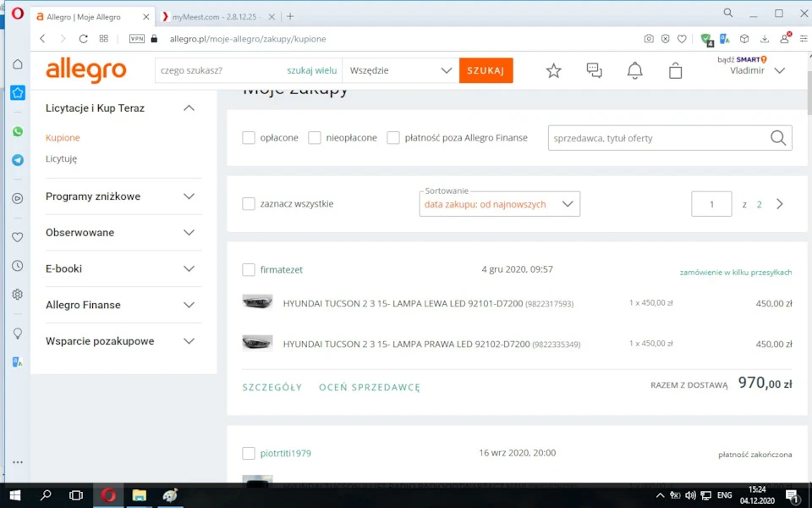Expand the Obserwowane section
Image resolution: width=812 pixels, height=508 pixels.
pos(189,233)
